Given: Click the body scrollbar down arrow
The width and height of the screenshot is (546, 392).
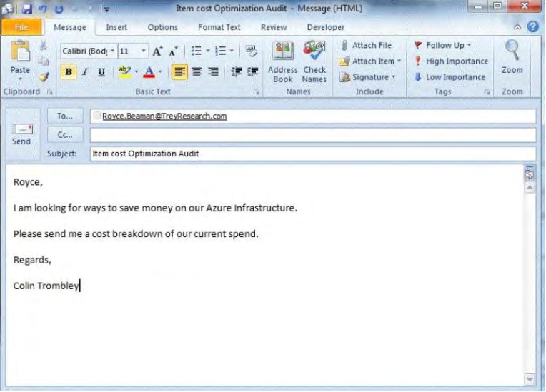Looking at the screenshot, I should pos(530,379).
